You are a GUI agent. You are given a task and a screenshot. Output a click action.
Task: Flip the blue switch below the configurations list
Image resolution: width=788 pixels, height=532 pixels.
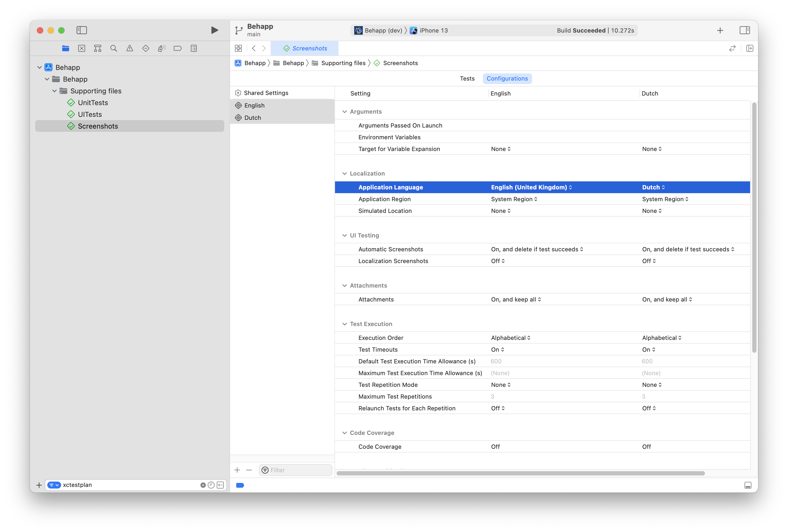pos(240,485)
